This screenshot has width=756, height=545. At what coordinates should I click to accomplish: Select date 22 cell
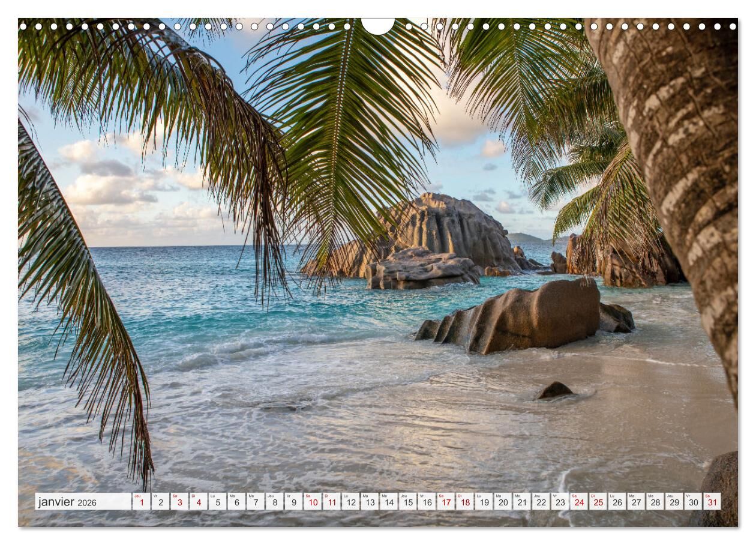pos(541,502)
